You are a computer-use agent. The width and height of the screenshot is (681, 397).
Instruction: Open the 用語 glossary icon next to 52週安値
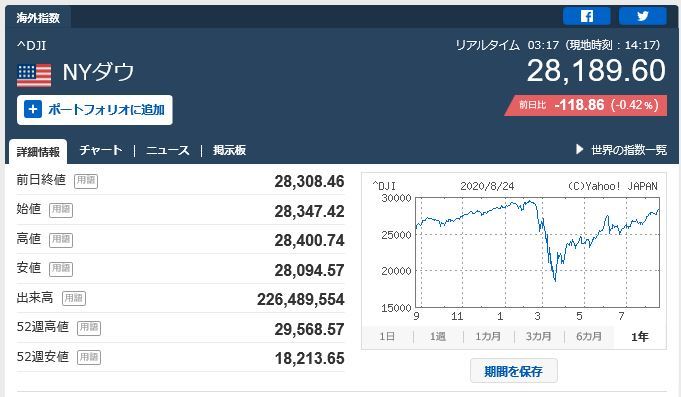tap(89, 357)
